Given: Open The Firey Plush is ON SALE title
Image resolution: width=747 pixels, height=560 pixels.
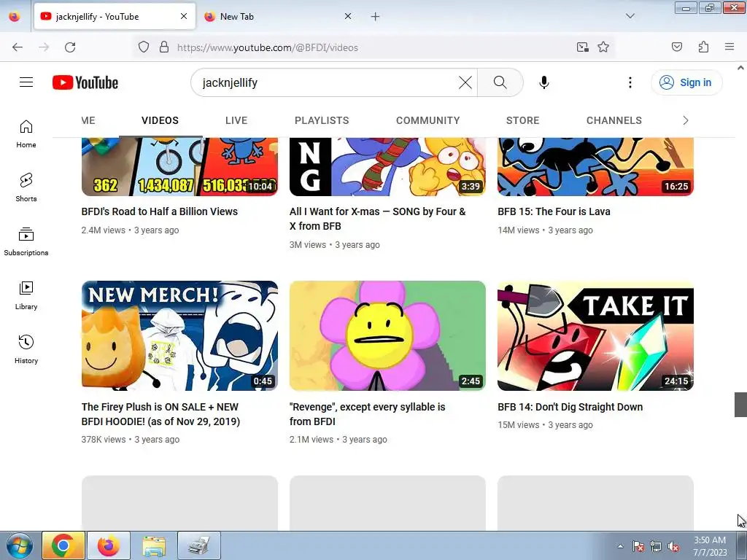Looking at the screenshot, I should [160, 414].
